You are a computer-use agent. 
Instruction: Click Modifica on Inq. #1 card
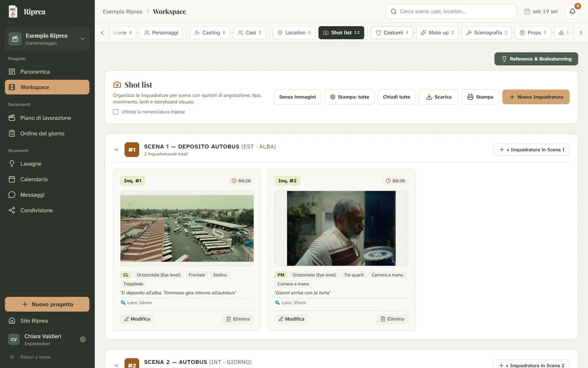[137, 319]
